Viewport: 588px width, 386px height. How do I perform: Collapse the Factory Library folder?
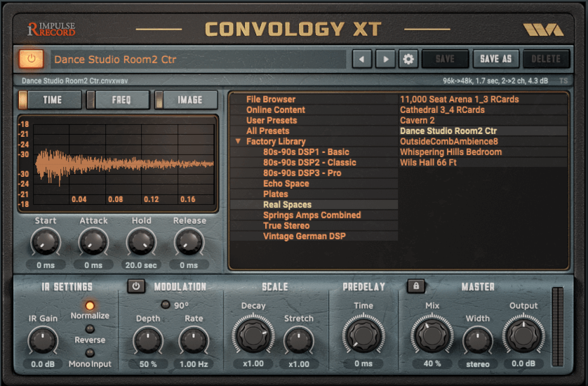pos(239,142)
